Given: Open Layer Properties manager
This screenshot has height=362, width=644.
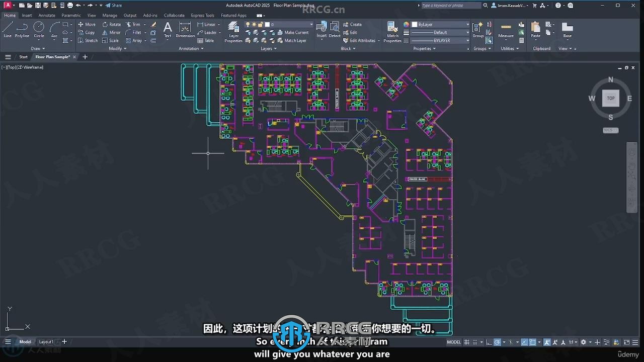Looking at the screenshot, I should click(x=233, y=32).
